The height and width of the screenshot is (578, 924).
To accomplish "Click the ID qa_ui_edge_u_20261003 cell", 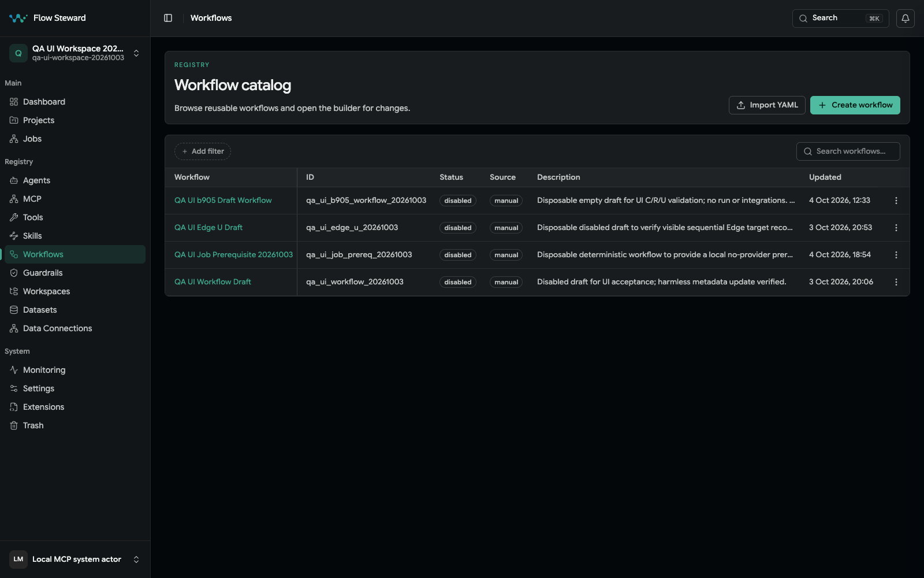I will [x=352, y=228].
